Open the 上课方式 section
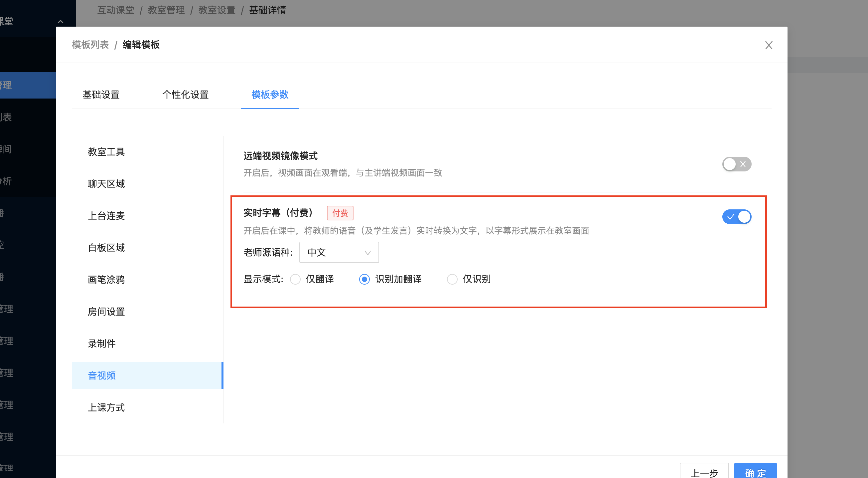The image size is (868, 478). pyautogui.click(x=147, y=407)
